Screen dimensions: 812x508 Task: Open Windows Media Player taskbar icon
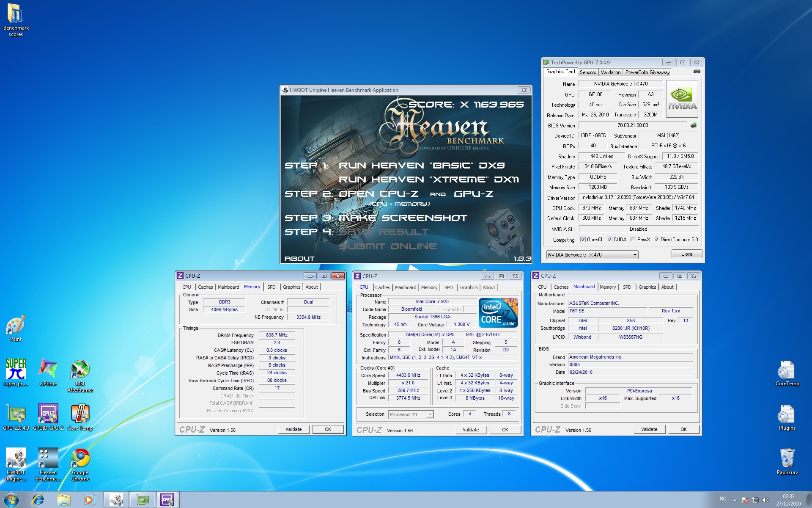tap(89, 500)
